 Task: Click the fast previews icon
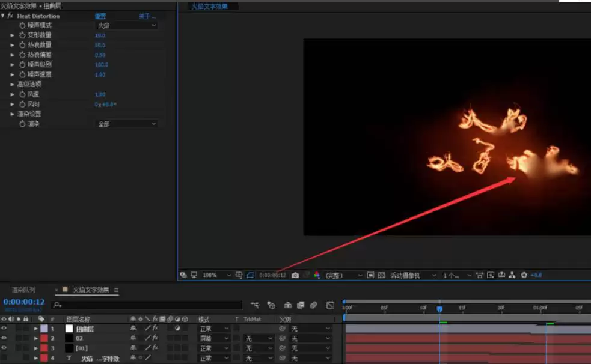[491, 275]
